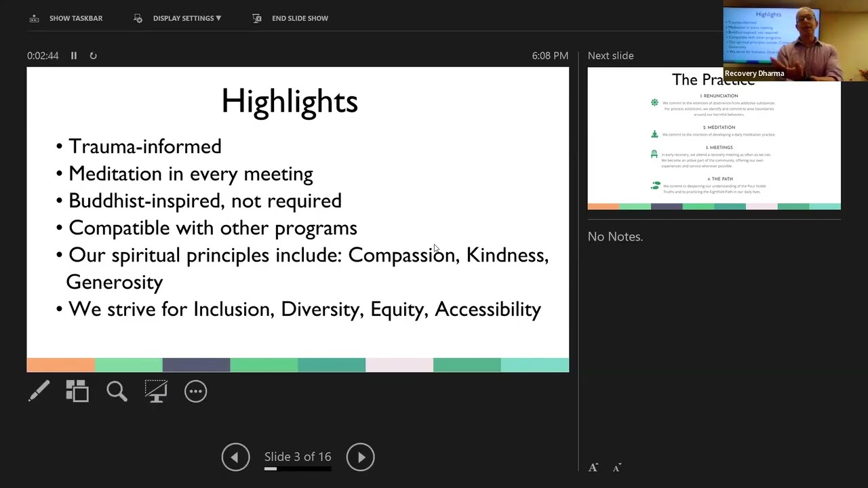Restart the presentation timer
This screenshot has width=868, height=488.
pos(93,56)
